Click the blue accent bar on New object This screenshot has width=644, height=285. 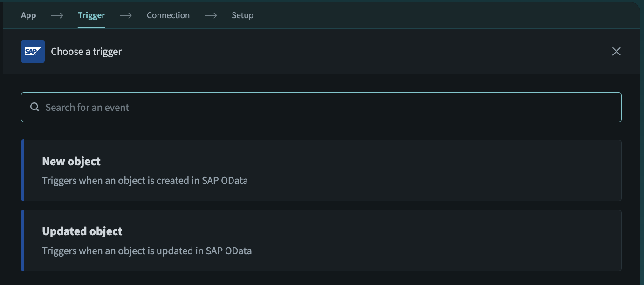point(22,170)
